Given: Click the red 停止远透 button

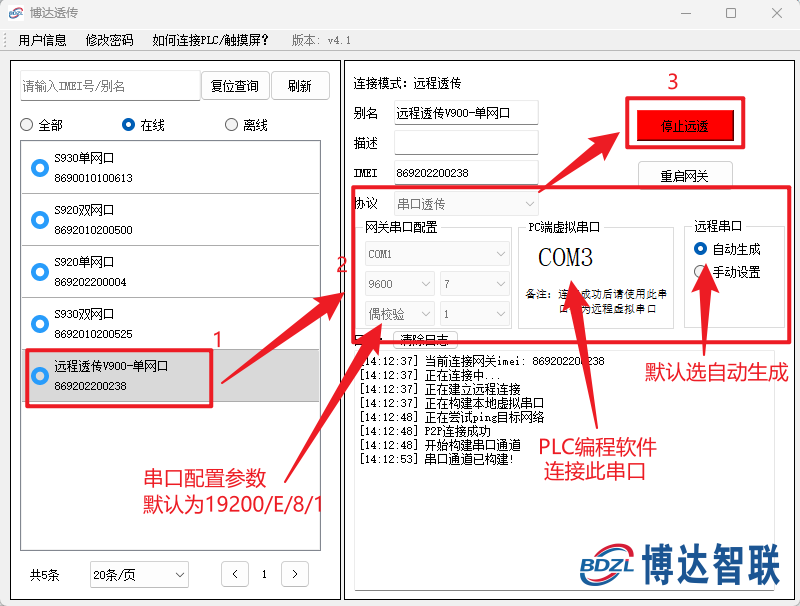Looking at the screenshot, I should pyautogui.click(x=685, y=125).
